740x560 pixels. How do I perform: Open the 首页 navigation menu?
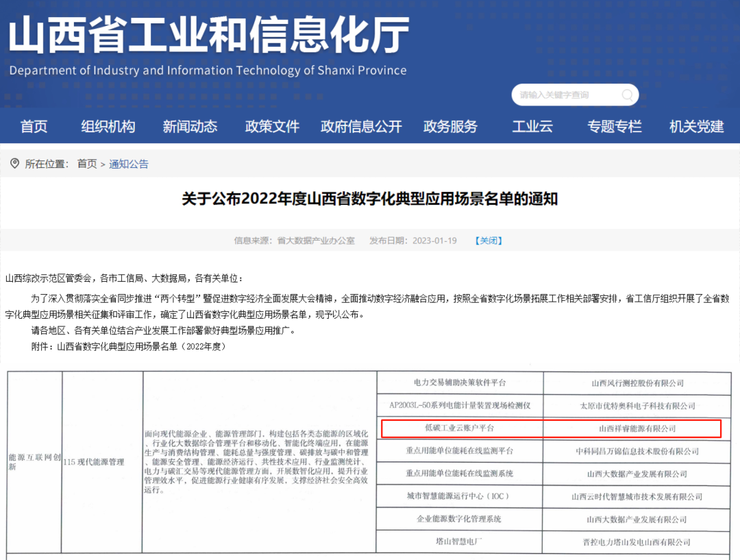click(x=34, y=126)
